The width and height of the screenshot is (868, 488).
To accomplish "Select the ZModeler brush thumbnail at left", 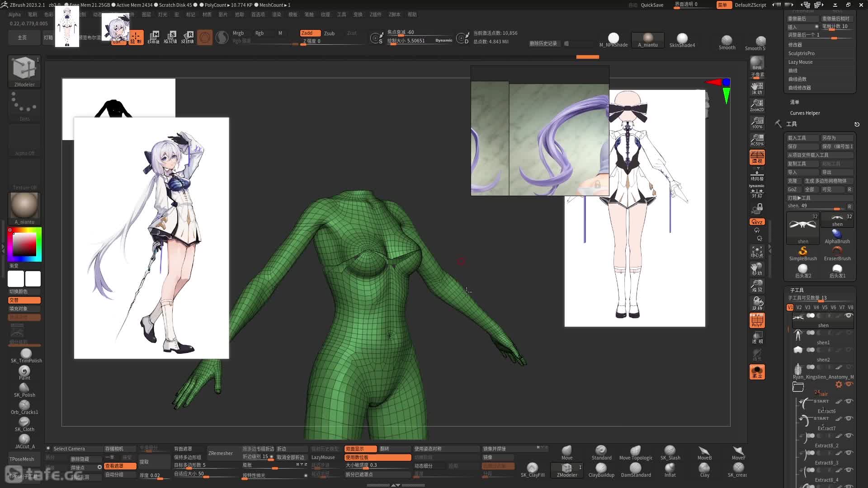I will click(x=24, y=71).
